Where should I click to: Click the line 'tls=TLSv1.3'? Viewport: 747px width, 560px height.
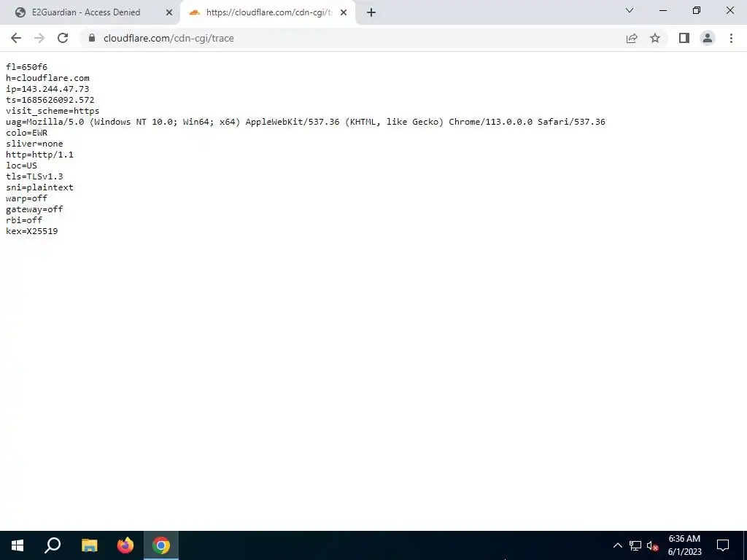(34, 176)
